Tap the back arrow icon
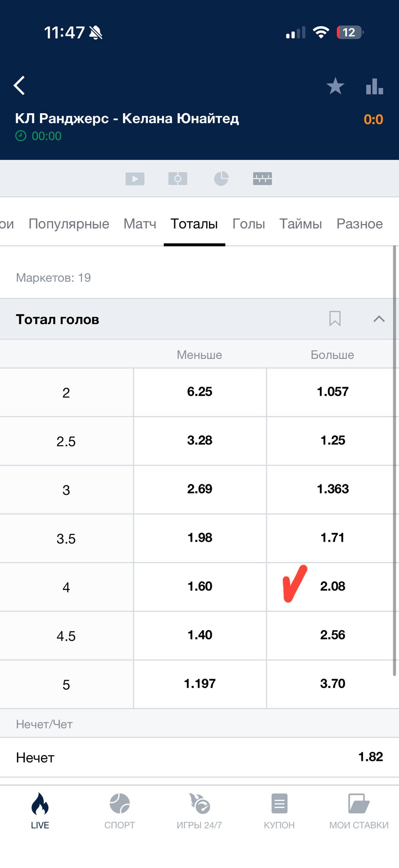The width and height of the screenshot is (399, 868). [19, 85]
